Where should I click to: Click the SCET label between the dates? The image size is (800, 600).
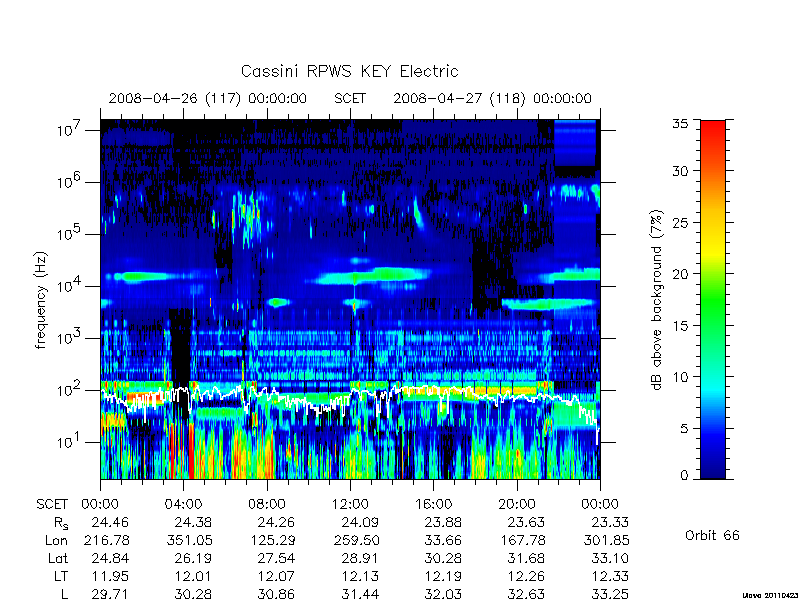point(350,98)
